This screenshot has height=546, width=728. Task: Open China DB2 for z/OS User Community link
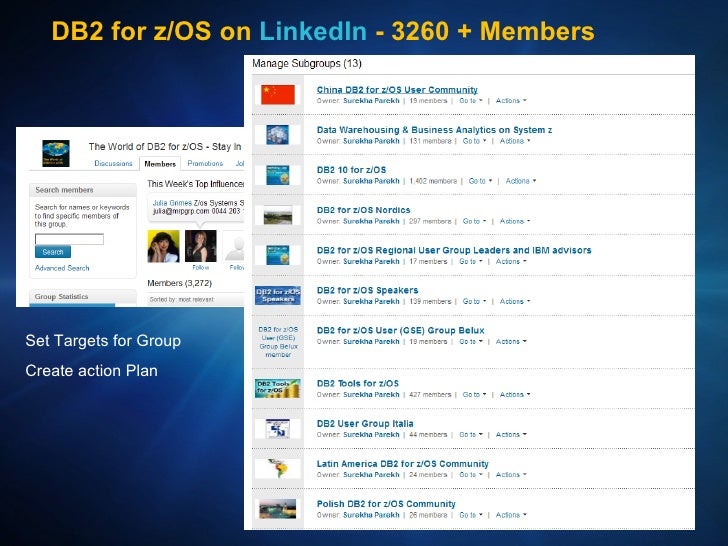click(397, 90)
